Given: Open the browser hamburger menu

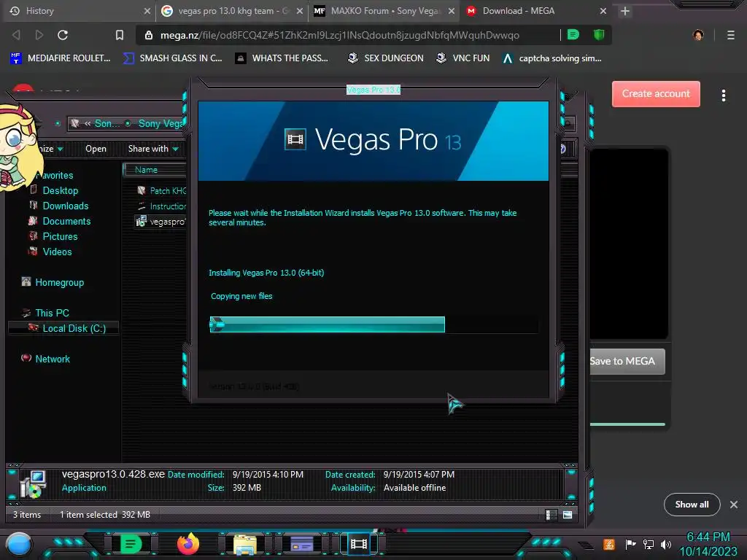Looking at the screenshot, I should (731, 35).
